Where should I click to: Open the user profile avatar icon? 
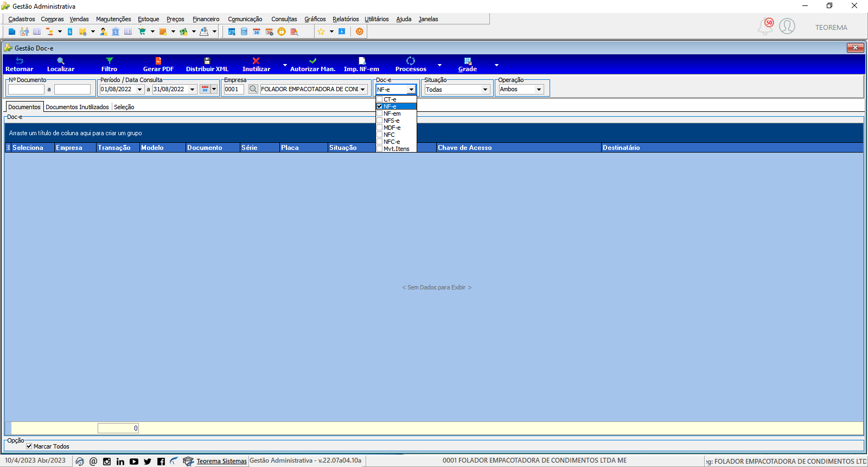click(x=787, y=26)
